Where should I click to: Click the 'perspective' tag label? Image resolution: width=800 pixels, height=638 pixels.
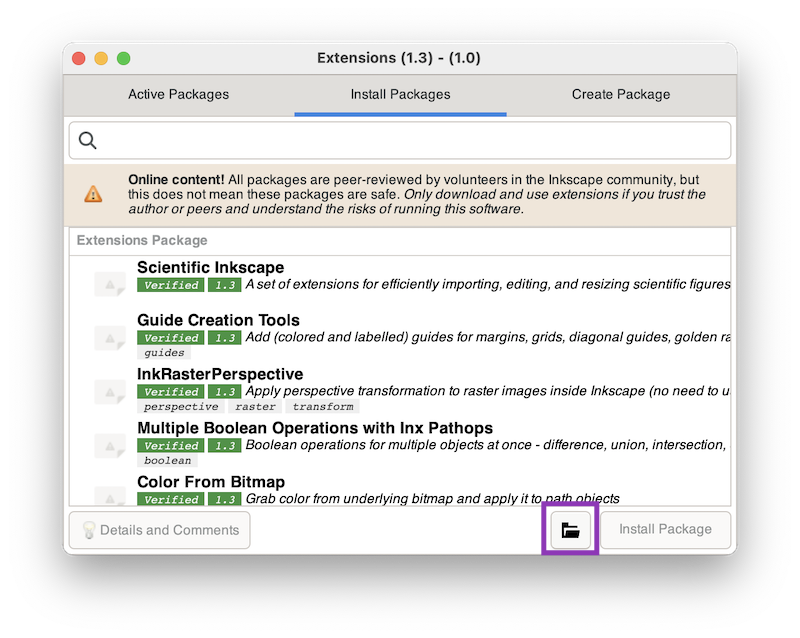tap(181, 407)
